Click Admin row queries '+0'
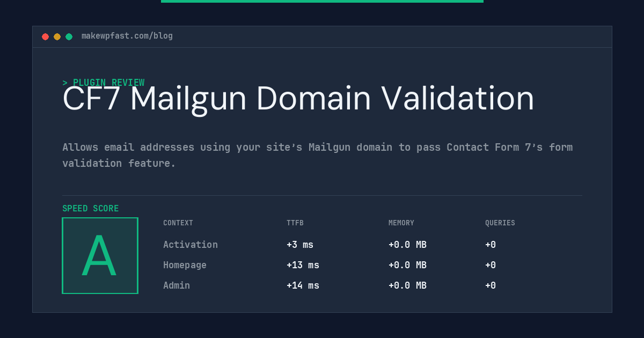The image size is (644, 338). point(491,285)
